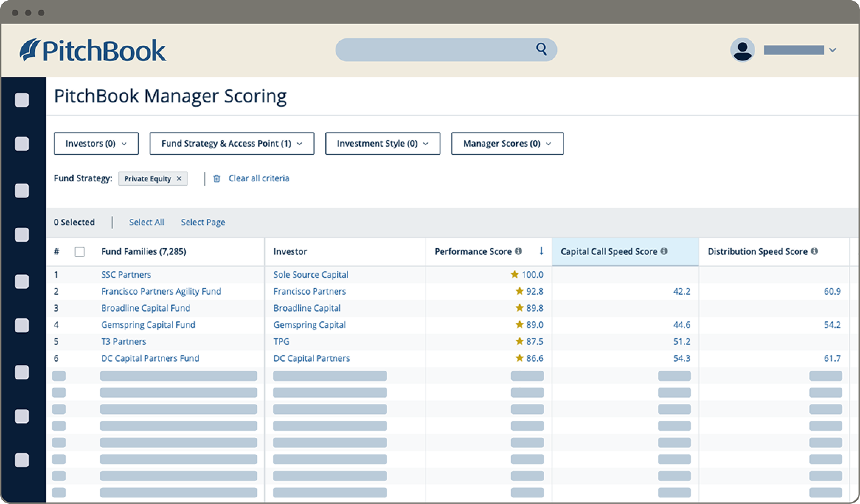Click Clear all criteria link
The image size is (860, 504).
coord(259,178)
